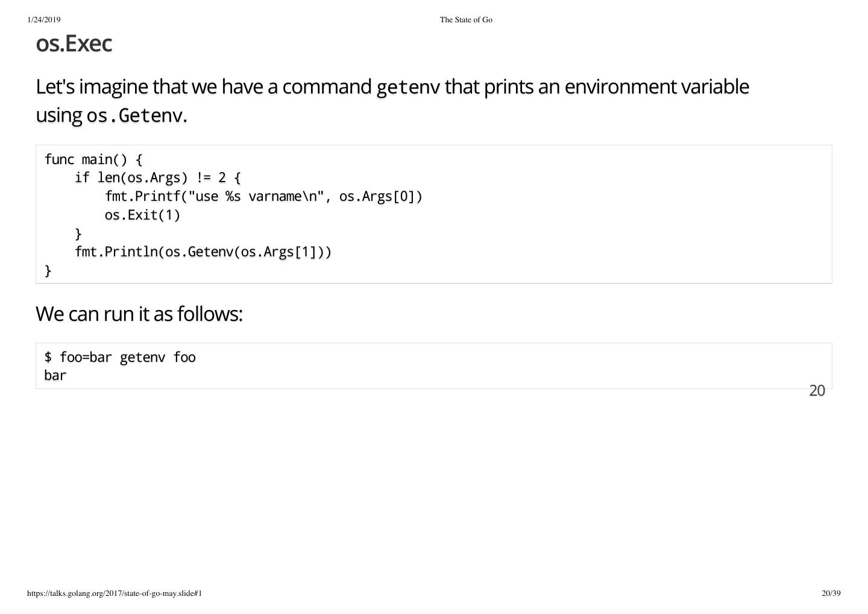Click slide number 20 at right

point(817,391)
